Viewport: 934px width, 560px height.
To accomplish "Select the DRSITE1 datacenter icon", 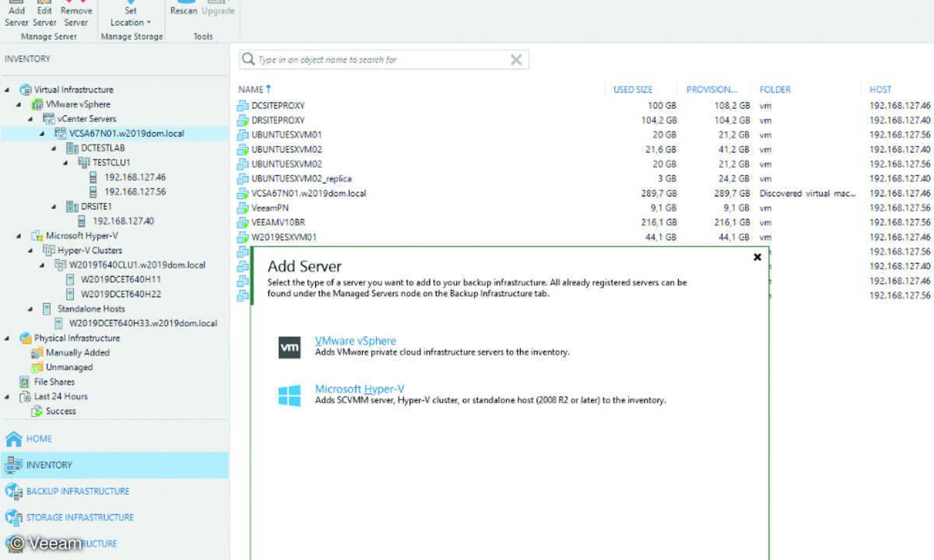I will tap(72, 207).
